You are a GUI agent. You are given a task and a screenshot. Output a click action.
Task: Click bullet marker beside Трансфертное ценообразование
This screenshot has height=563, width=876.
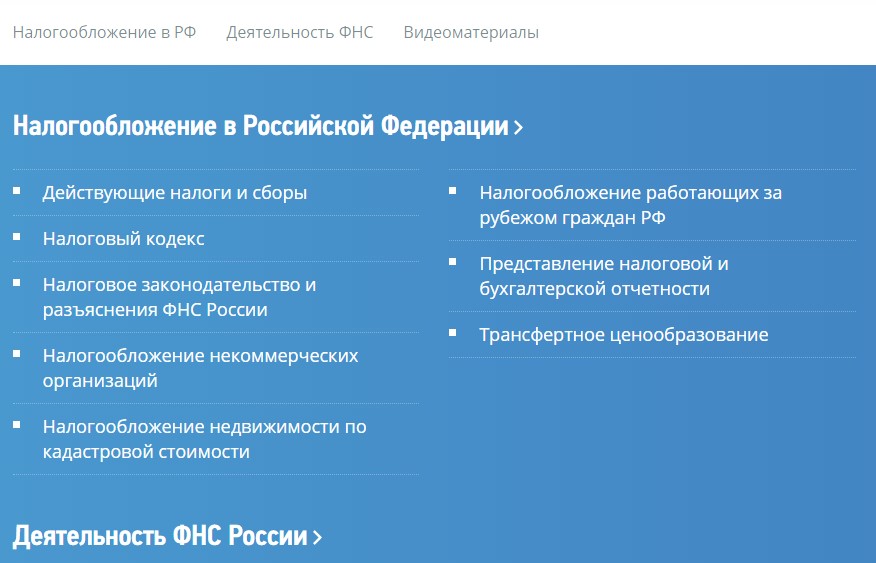coord(453,332)
